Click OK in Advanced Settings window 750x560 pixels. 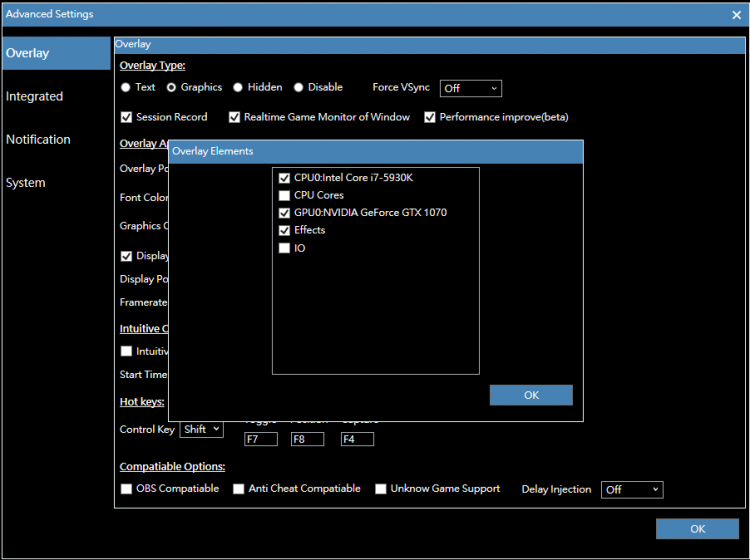click(697, 528)
